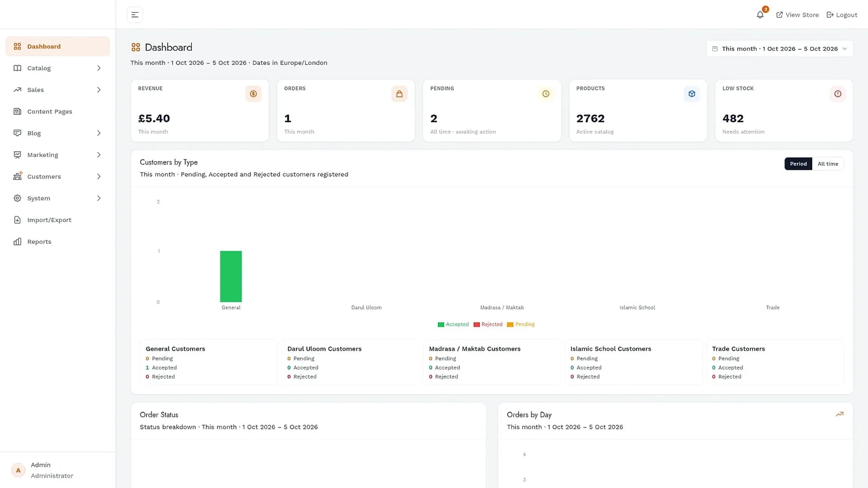Click the View Store link
This screenshot has height=488, width=868.
(797, 15)
